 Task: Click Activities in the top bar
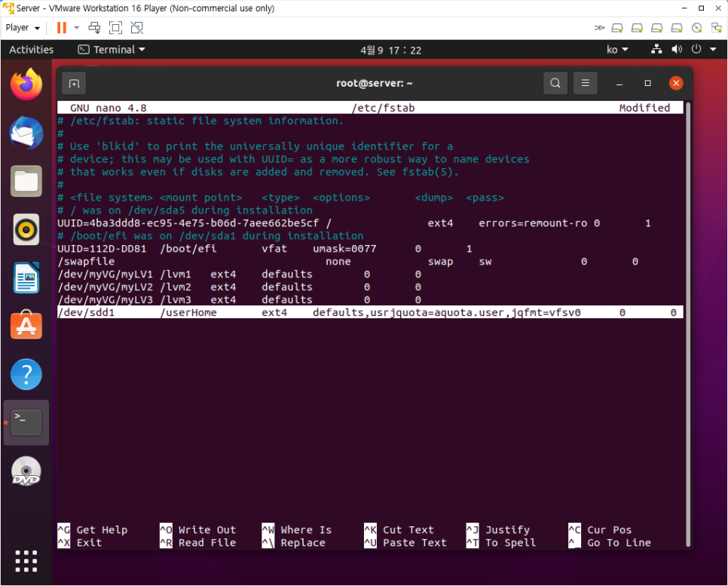pos(31,49)
